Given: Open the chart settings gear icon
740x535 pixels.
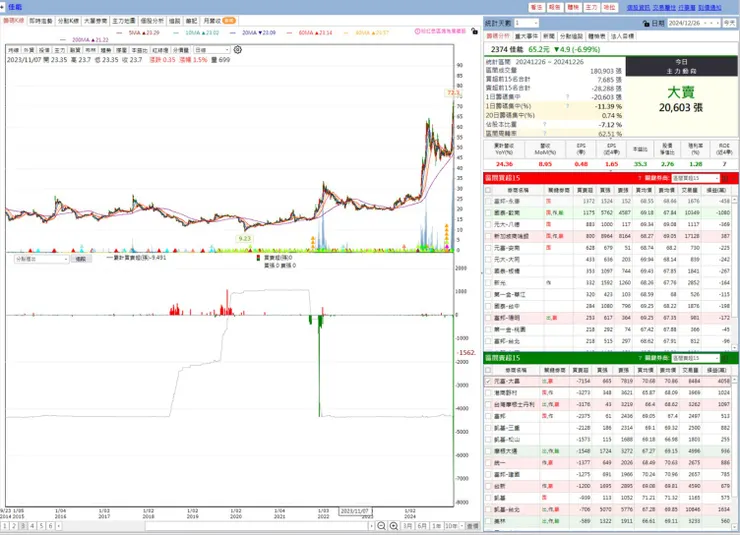Looking at the screenshot, I should pyautogui.click(x=238, y=50).
